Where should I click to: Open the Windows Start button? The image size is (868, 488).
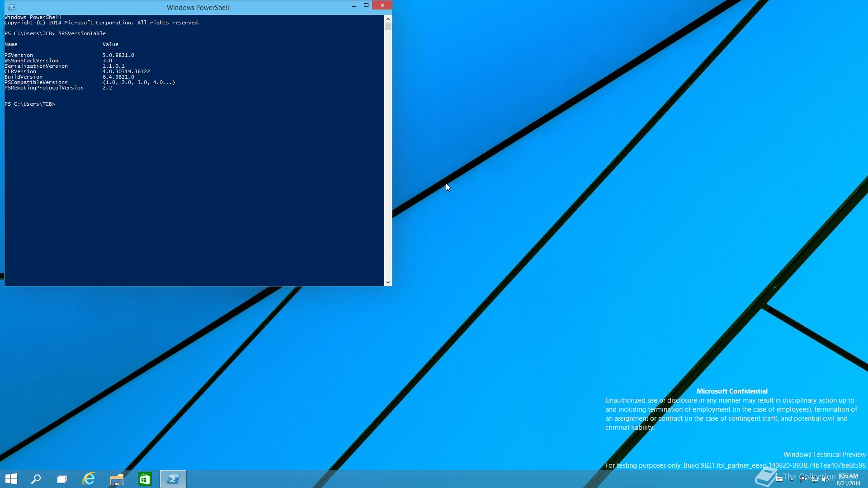point(11,479)
